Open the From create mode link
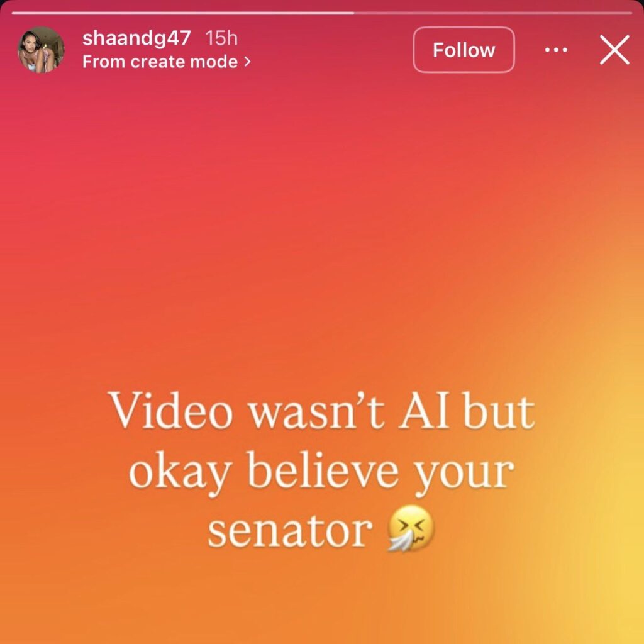This screenshot has height=644, width=644. (x=166, y=62)
